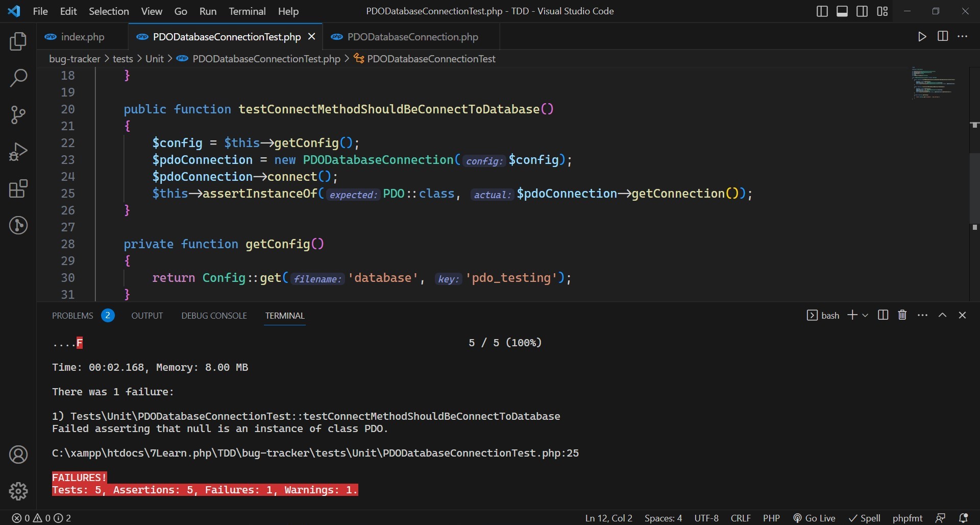980x525 pixels.
Task: Close the PDODatabaseConnectionTest.php tab
Action: coord(312,36)
